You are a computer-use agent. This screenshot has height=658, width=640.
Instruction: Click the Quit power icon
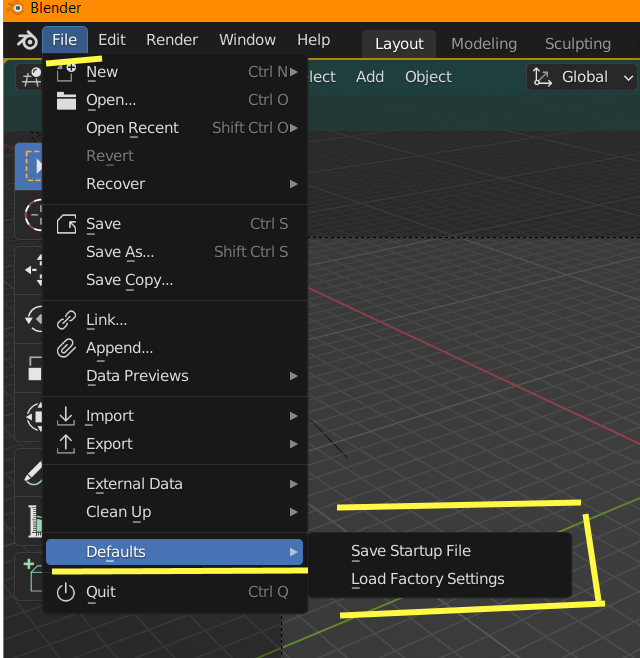(66, 592)
